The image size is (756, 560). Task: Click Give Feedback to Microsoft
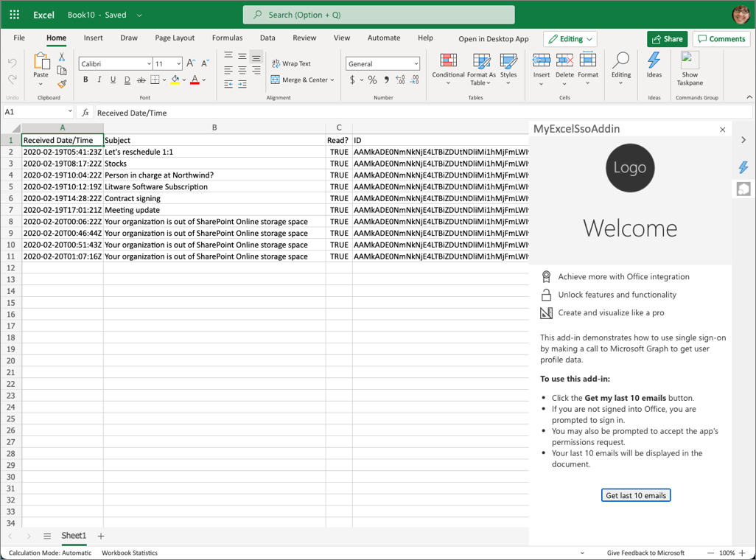tap(645, 553)
